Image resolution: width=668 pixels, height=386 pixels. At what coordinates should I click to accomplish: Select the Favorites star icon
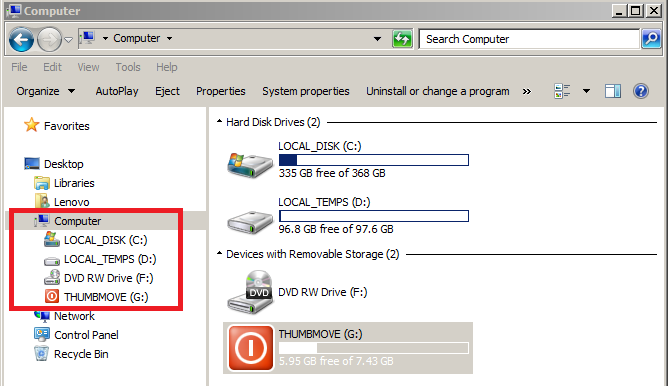31,125
